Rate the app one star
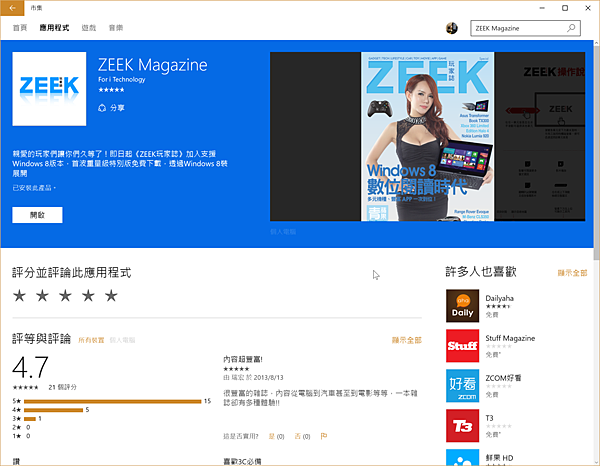Viewport: 600px width, 466px height. (20, 296)
